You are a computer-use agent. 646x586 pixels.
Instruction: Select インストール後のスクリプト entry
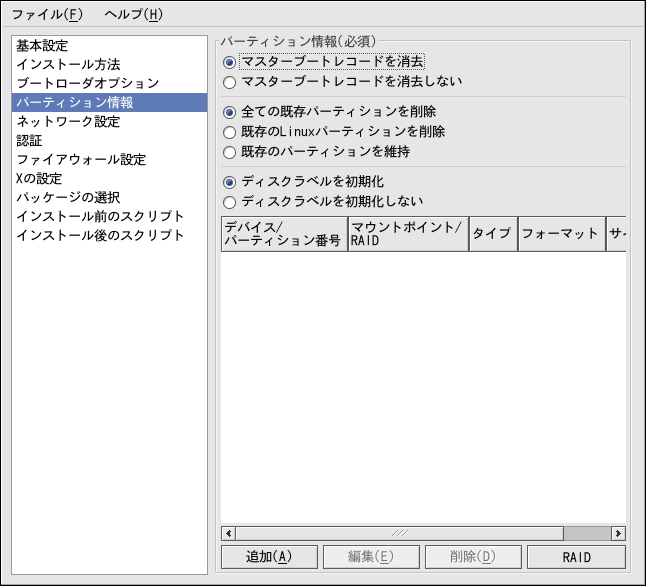pos(100,235)
